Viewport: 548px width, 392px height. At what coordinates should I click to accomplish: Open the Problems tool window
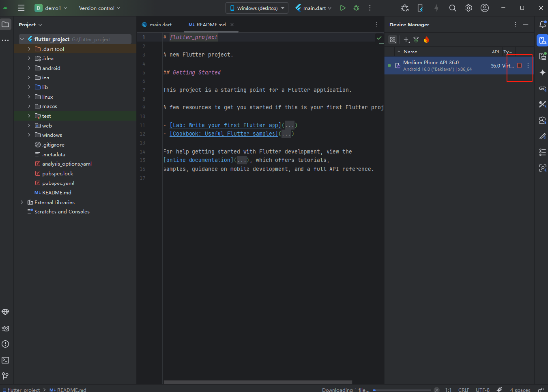pos(5,344)
